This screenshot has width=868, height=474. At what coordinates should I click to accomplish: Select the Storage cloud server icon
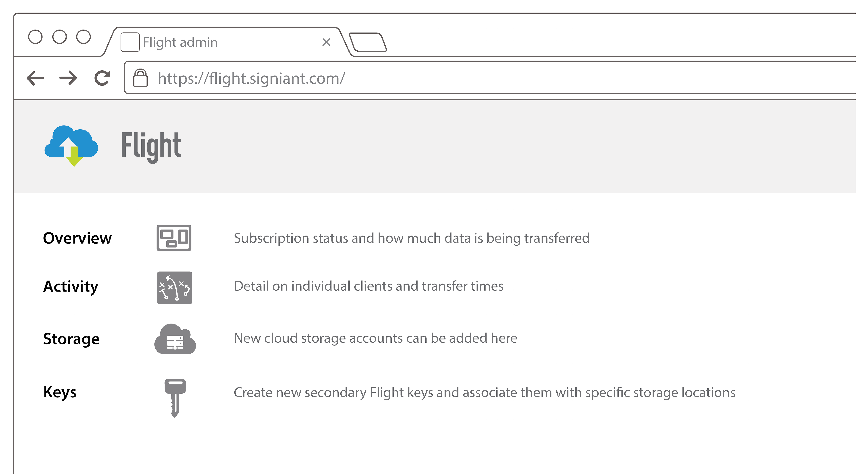[175, 339]
